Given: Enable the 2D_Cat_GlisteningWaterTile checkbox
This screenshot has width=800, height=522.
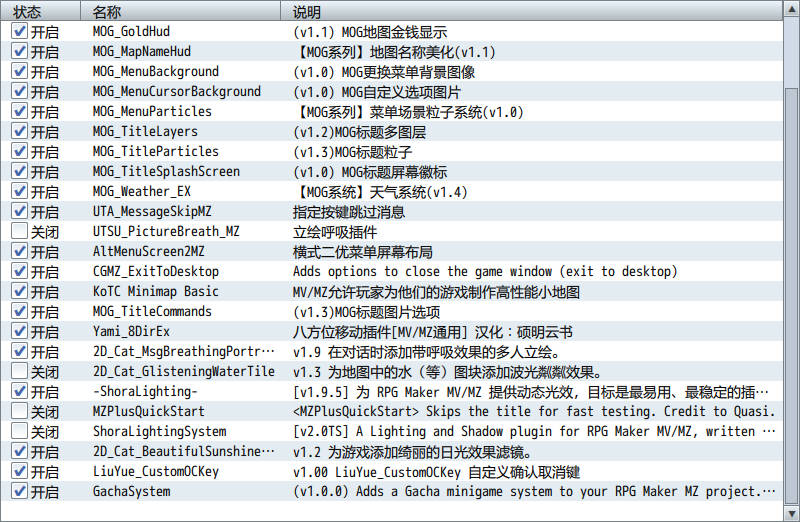Looking at the screenshot, I should pyautogui.click(x=19, y=371).
